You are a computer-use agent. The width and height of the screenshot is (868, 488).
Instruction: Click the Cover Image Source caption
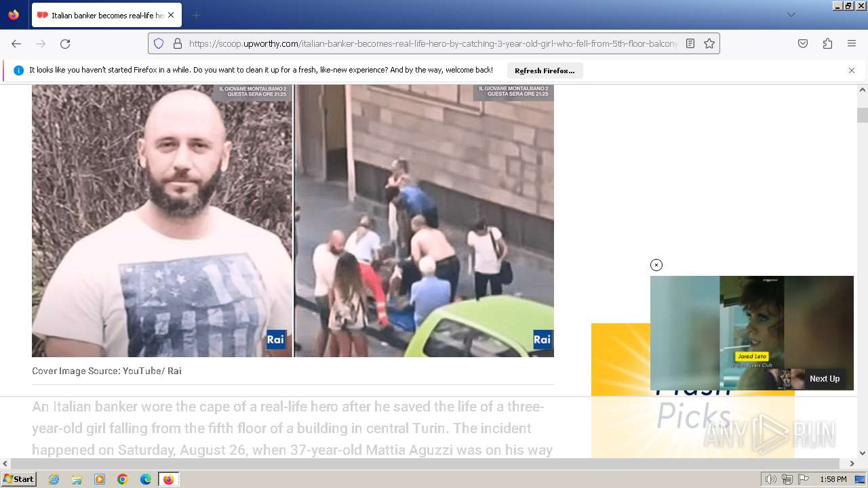click(x=106, y=371)
